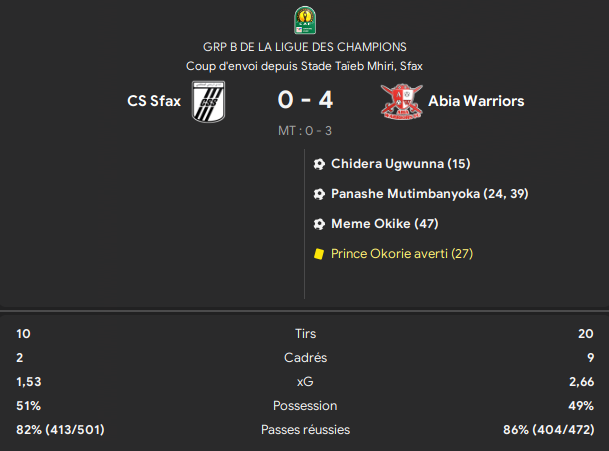609x451 pixels.
Task: Click the MT : 0 - 3 halftime score
Action: [305, 131]
